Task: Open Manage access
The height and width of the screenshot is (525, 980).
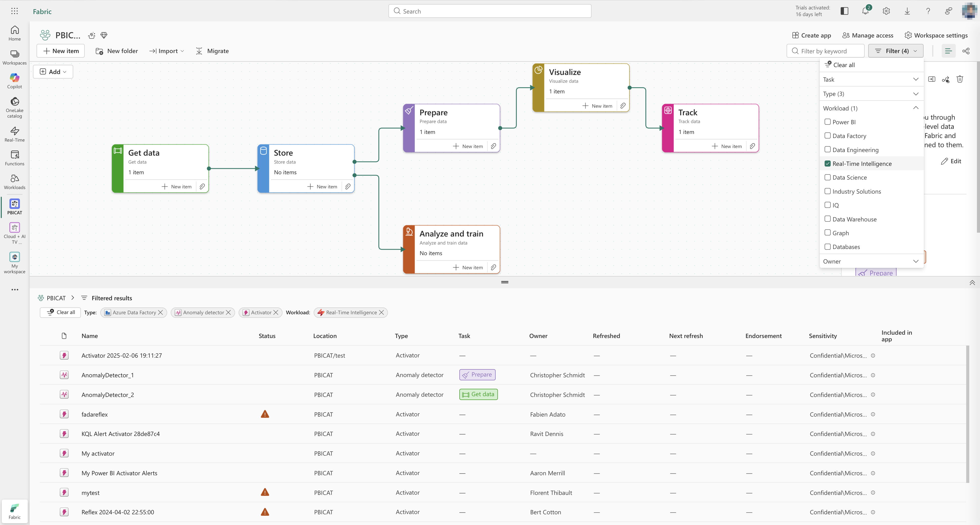Action: click(x=868, y=35)
